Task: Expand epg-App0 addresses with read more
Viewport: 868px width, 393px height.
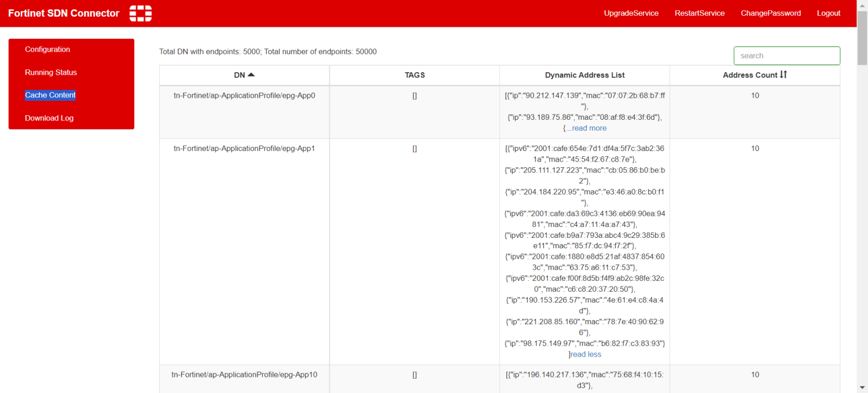Action: [x=589, y=128]
